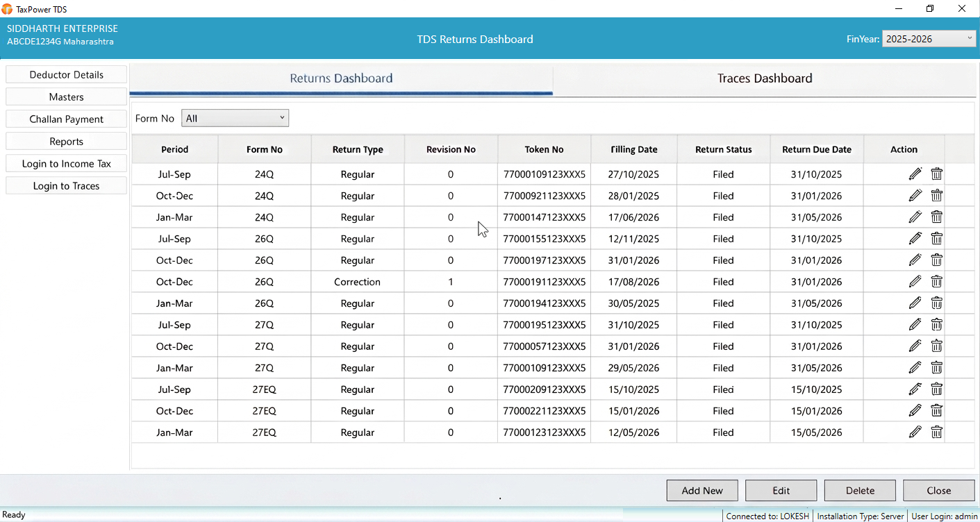Remove the Jan-Mar 24Q return with trash icon
Viewport: 980px width, 522px height.
click(936, 217)
